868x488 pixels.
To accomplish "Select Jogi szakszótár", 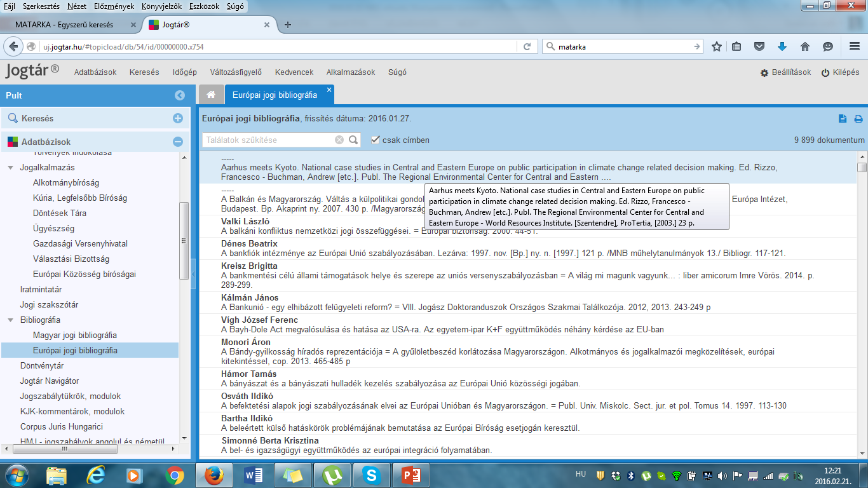I will coord(50,305).
